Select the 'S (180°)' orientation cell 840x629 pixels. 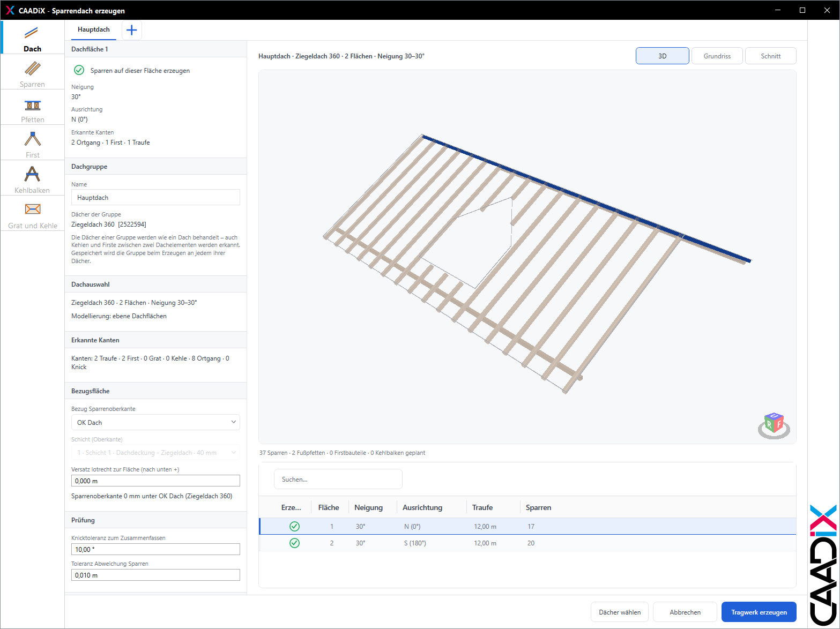[x=415, y=543]
